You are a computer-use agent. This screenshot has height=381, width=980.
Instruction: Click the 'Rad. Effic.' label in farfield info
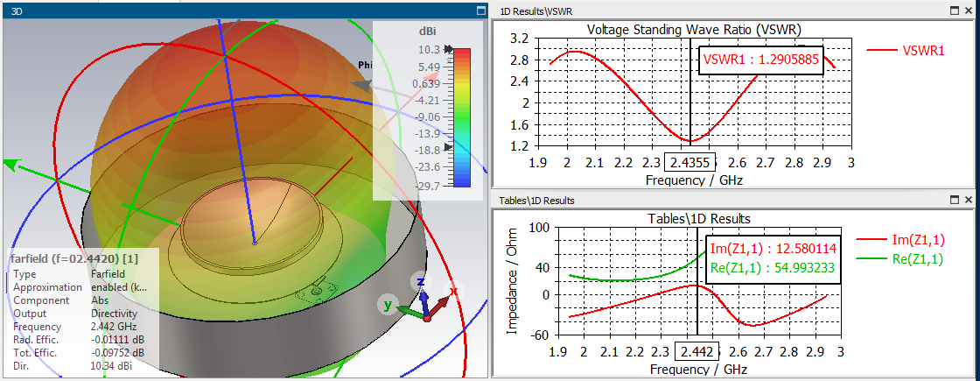[x=35, y=340]
